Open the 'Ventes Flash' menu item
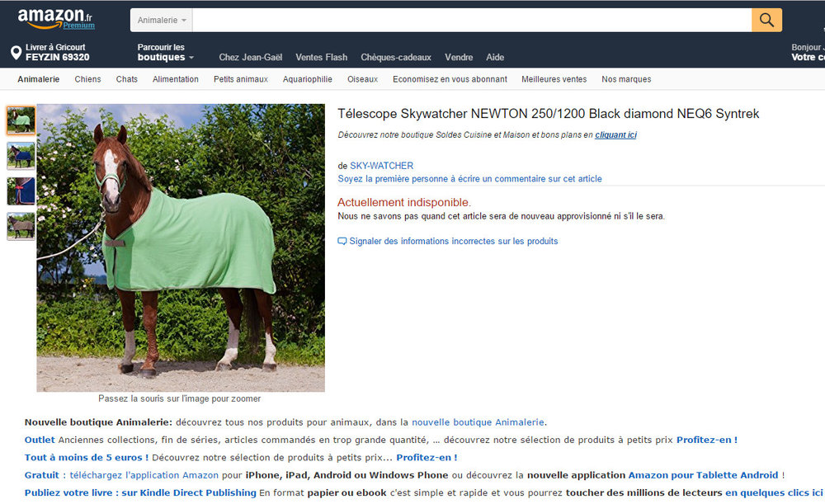 tap(321, 57)
